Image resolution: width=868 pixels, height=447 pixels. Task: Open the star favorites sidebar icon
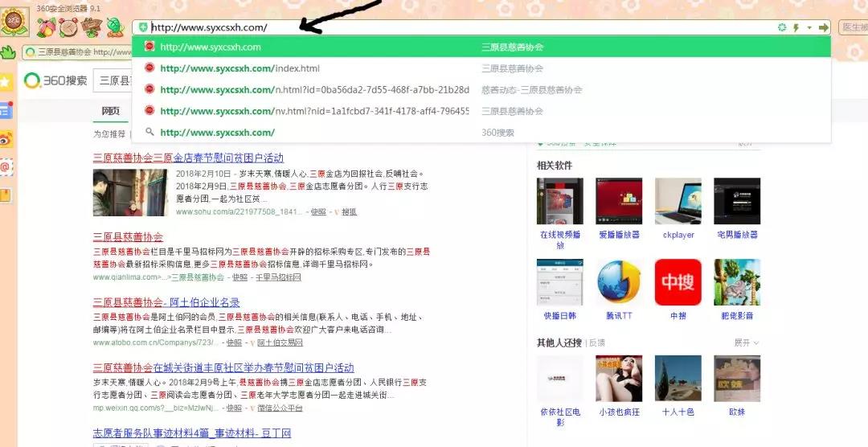[x=6, y=82]
